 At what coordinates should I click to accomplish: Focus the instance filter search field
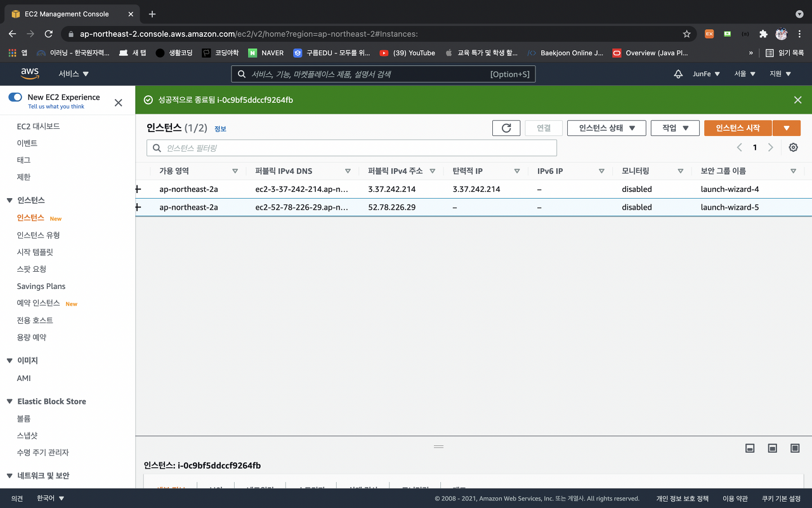(351, 148)
